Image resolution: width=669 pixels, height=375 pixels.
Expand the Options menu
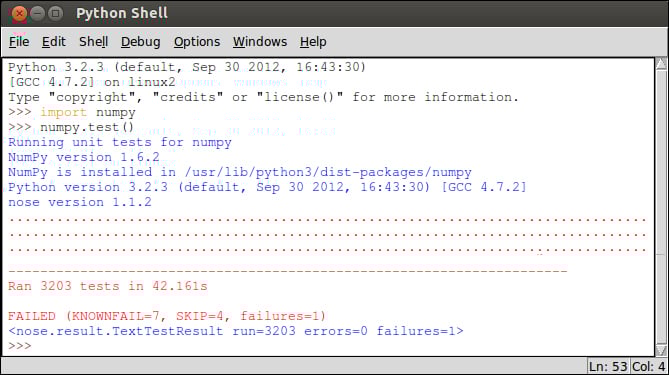[197, 42]
